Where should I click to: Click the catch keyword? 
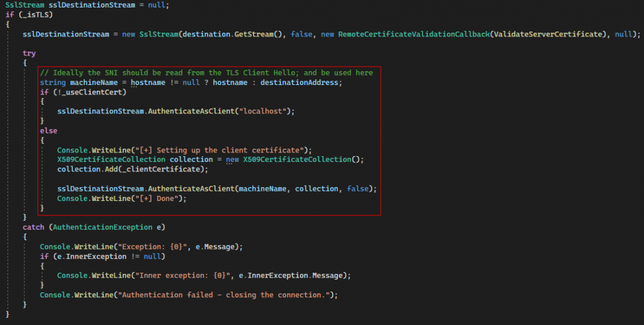[x=33, y=227]
